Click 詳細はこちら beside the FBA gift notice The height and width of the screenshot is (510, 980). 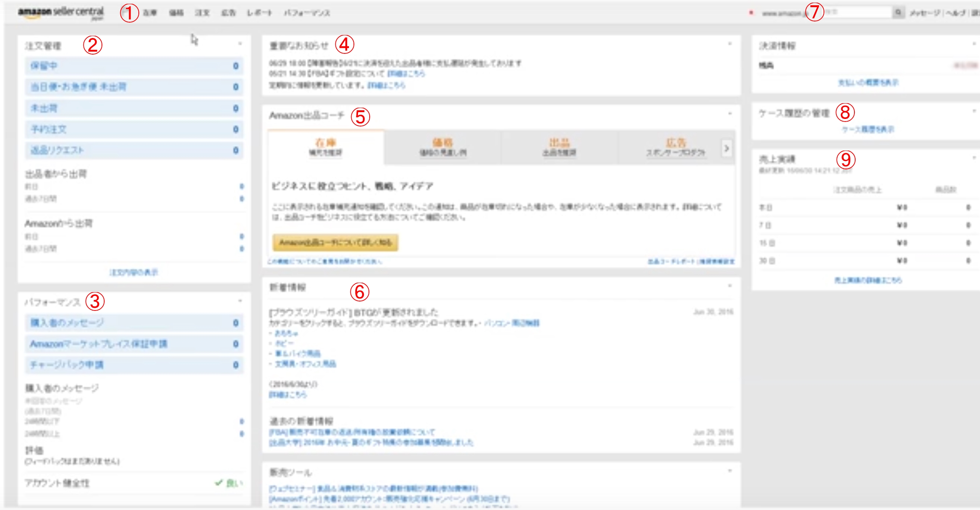coord(406,73)
